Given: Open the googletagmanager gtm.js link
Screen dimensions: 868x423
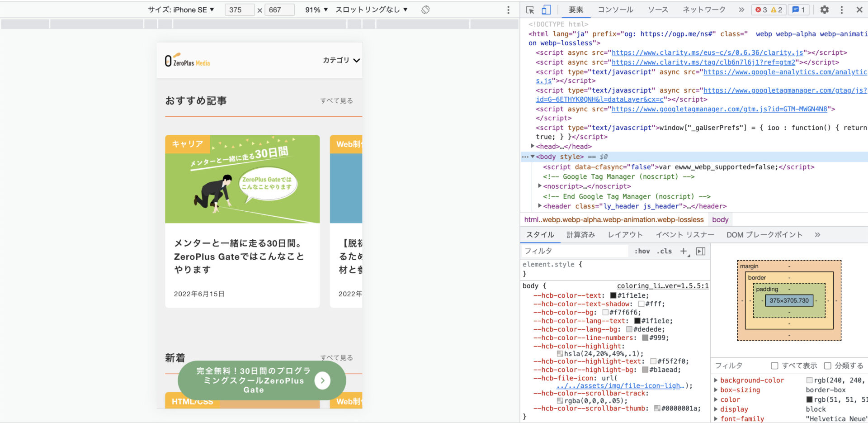Looking at the screenshot, I should tap(719, 109).
